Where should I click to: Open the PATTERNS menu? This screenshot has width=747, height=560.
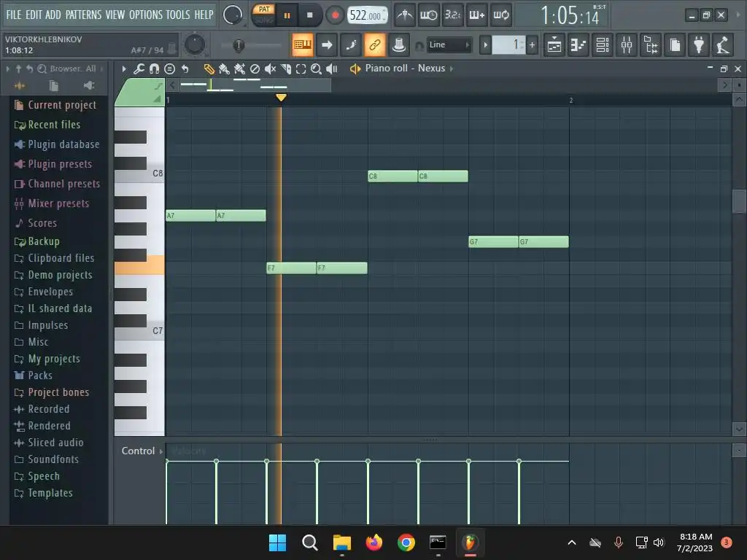[83, 15]
